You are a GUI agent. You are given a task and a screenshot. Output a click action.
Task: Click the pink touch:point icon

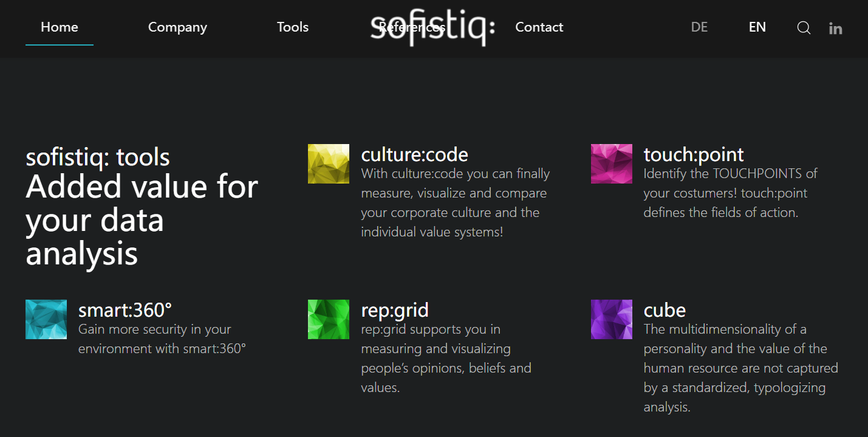coord(612,163)
